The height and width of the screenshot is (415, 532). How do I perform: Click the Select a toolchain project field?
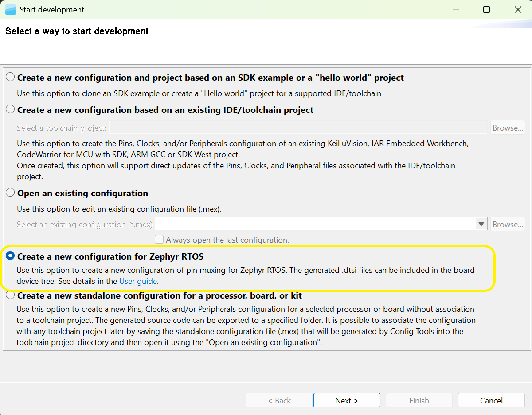pyautogui.click(x=298, y=128)
